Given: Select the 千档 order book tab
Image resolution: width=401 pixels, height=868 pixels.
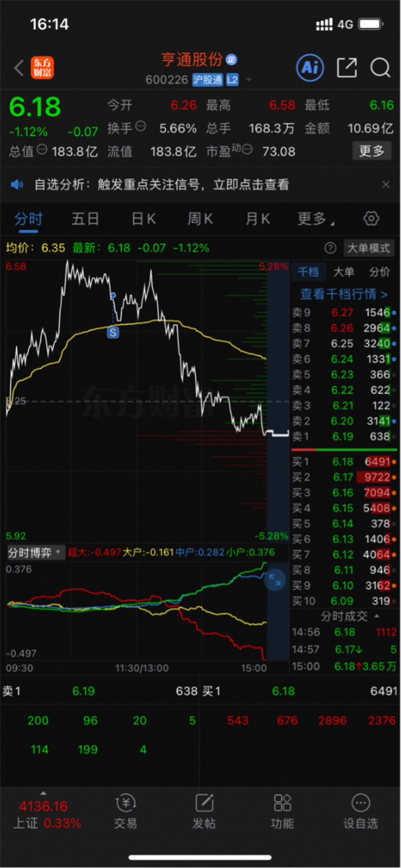Looking at the screenshot, I should click(308, 272).
